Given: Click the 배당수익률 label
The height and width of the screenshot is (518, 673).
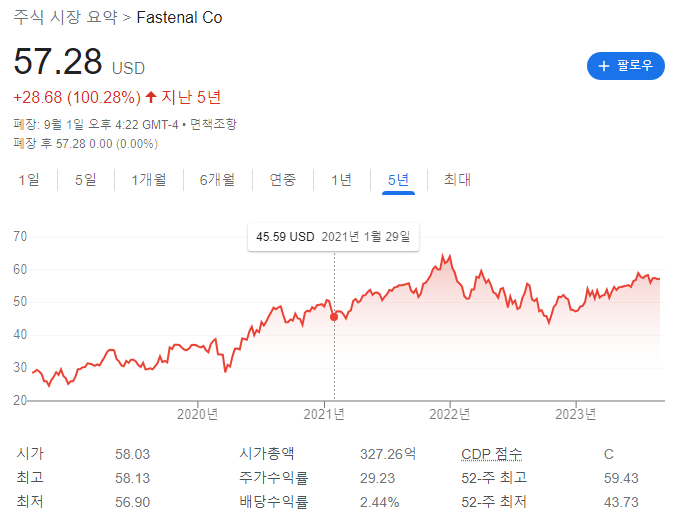Looking at the screenshot, I should pyautogui.click(x=273, y=502).
